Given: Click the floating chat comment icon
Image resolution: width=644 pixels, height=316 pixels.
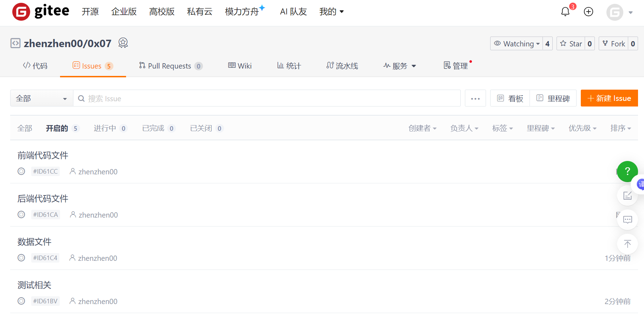Looking at the screenshot, I should [627, 220].
